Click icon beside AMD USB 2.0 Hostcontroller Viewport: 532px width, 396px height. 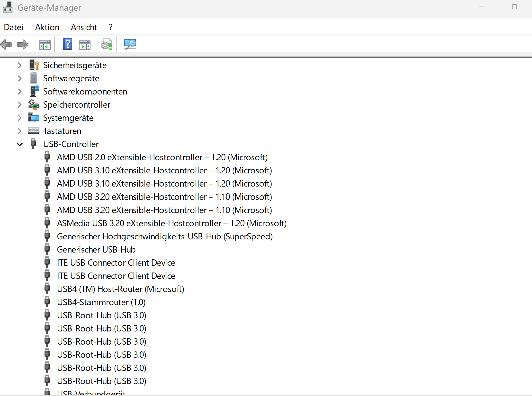[x=47, y=157]
